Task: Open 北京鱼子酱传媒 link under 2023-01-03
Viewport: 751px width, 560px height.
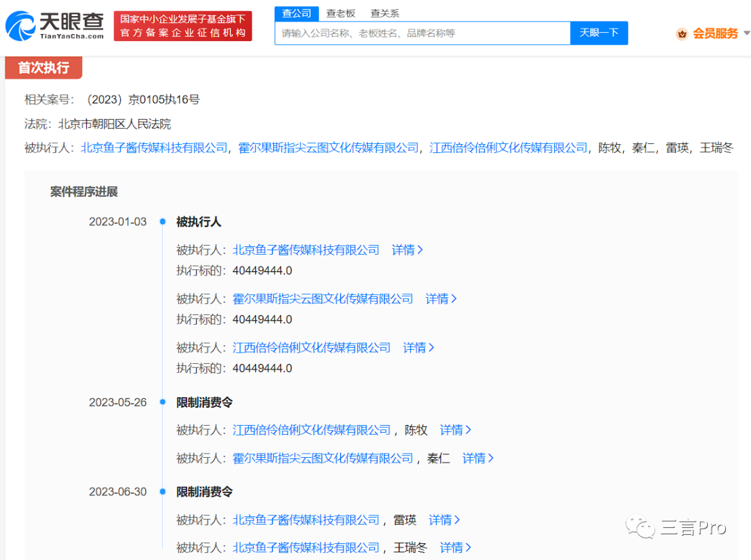Action: [x=305, y=250]
